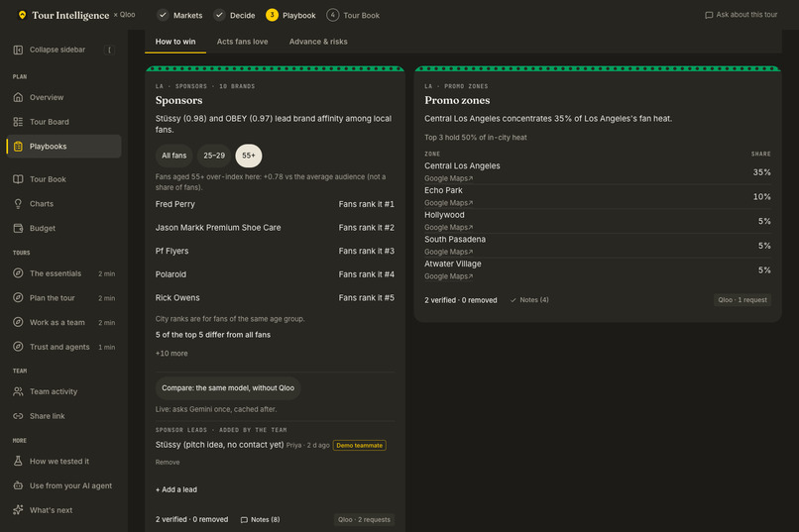This screenshot has height=532, width=799.
Task: Click the step 4 Tour Book circle
Action: (x=332, y=15)
